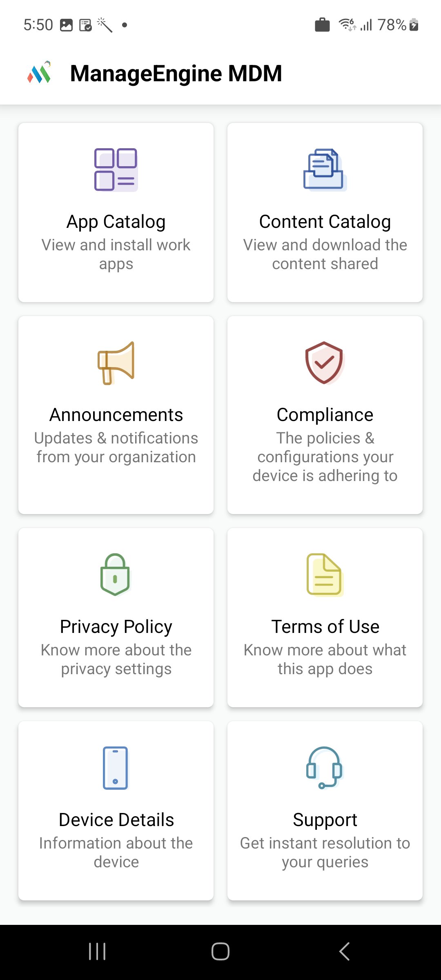Tap "Get instant resolution" Support description
This screenshot has height=980, width=441.
point(325,853)
